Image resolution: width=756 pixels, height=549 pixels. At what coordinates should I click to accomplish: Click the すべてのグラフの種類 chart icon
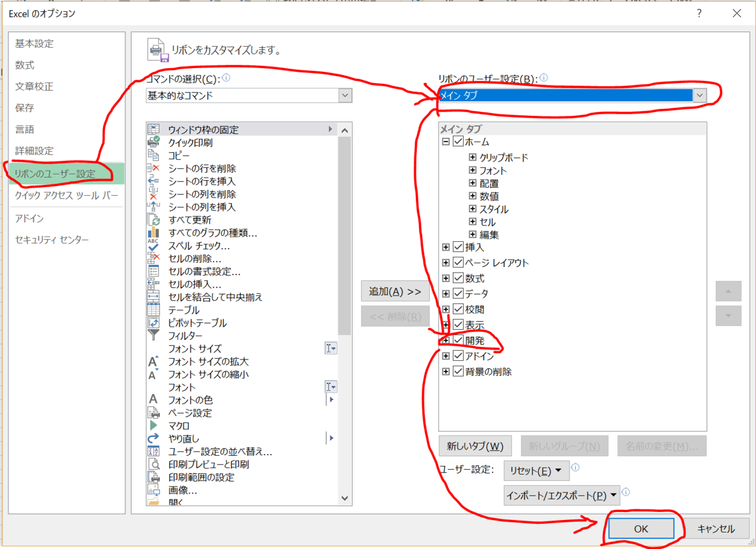(x=153, y=232)
